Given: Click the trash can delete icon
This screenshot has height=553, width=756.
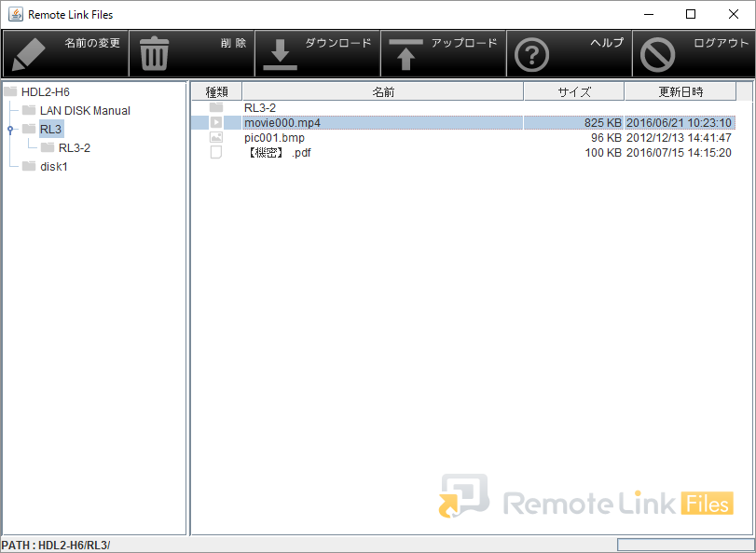Looking at the screenshot, I should pyautogui.click(x=154, y=55).
